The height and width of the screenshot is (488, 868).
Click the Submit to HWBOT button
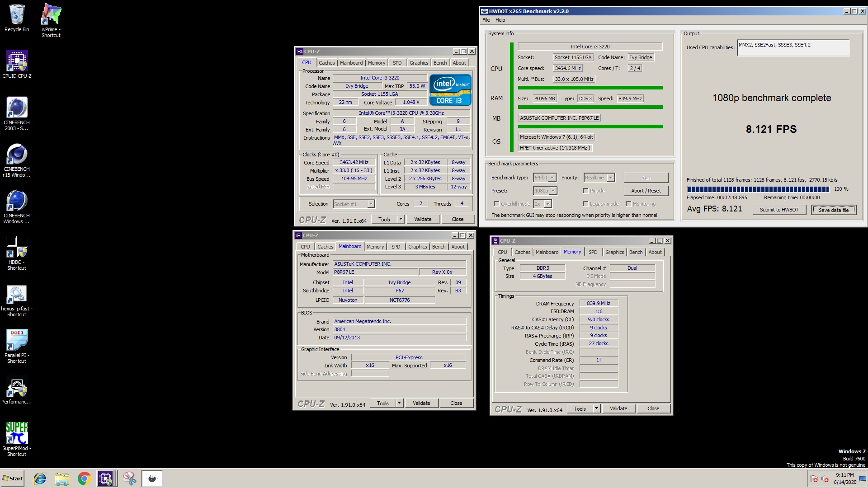[x=779, y=210]
